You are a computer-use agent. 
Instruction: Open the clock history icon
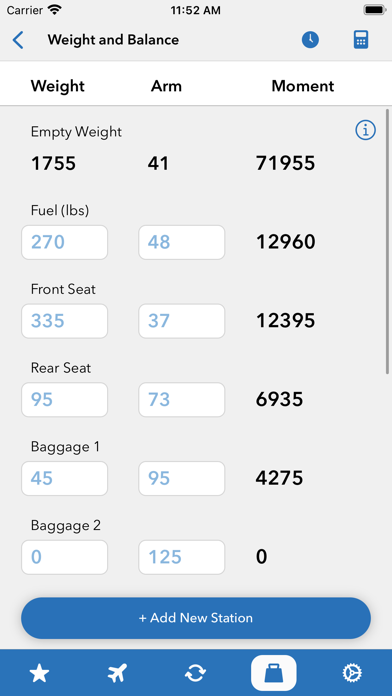(310, 40)
